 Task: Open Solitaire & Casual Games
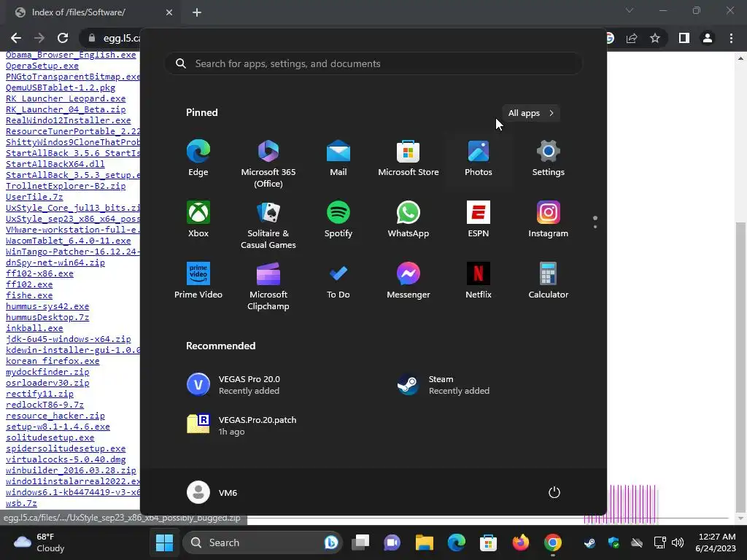point(268,225)
